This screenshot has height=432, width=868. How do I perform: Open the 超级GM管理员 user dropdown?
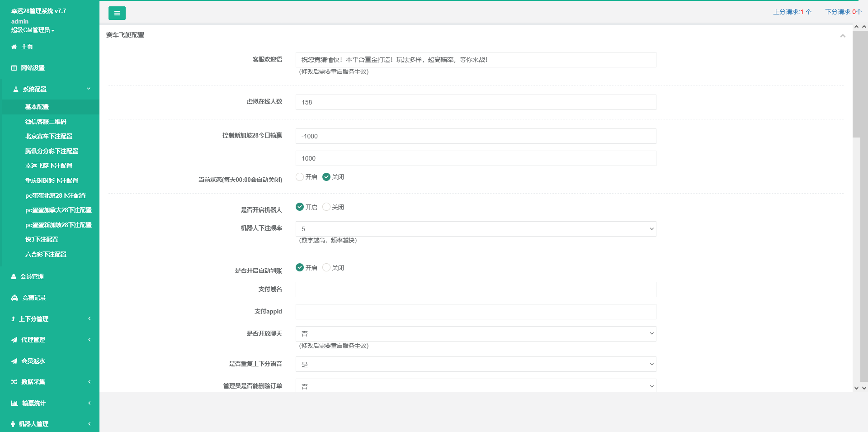33,30
